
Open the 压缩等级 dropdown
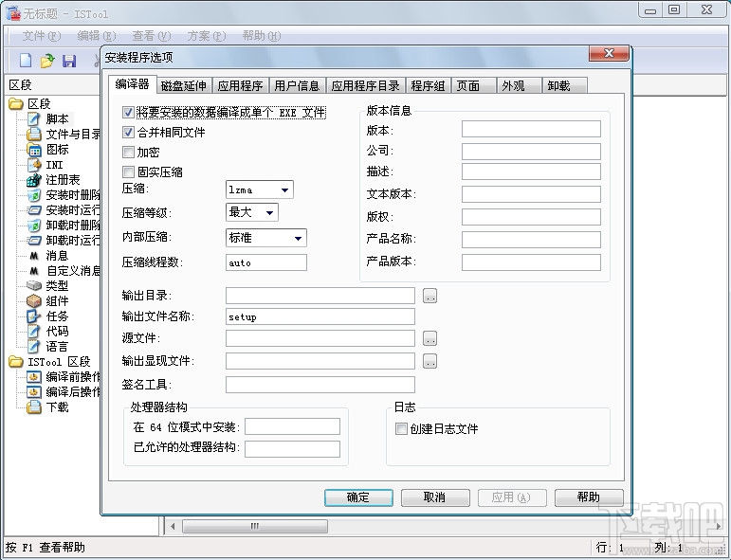[x=252, y=212]
